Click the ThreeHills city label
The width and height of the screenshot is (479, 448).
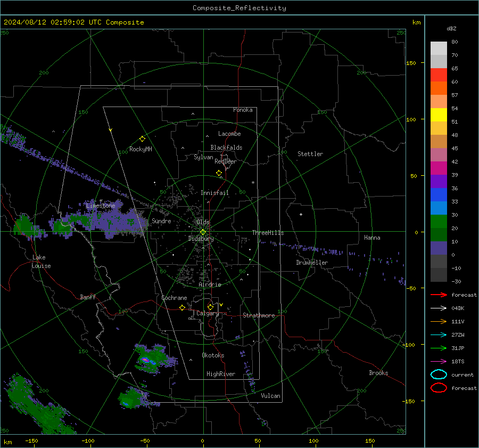click(268, 233)
